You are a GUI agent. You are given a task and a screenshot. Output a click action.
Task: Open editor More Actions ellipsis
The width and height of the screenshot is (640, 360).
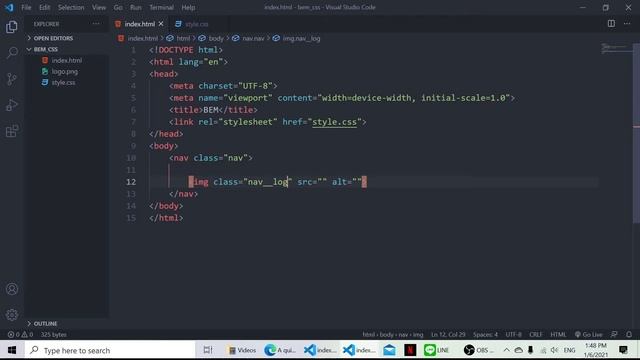coord(627,24)
